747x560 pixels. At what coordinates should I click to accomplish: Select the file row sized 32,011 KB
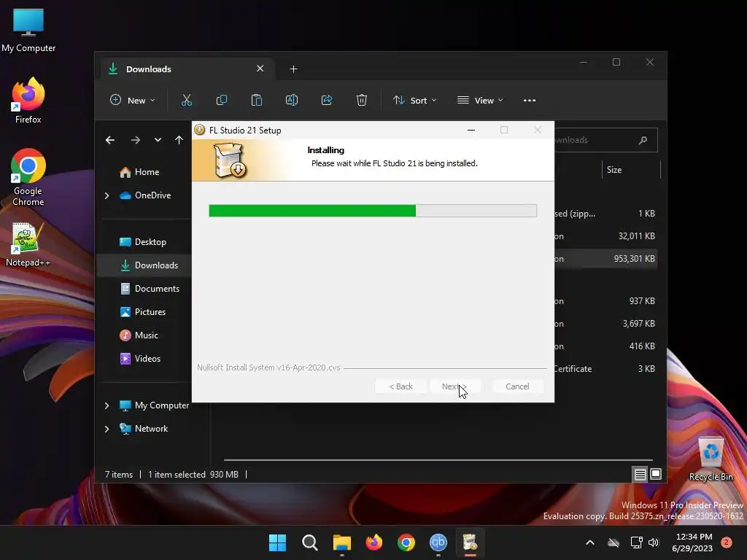click(605, 236)
